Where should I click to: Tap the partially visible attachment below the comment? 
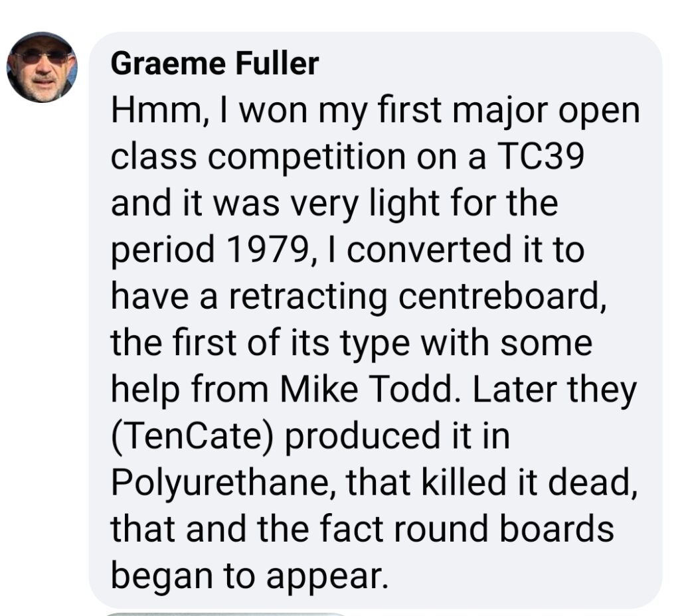click(x=226, y=613)
